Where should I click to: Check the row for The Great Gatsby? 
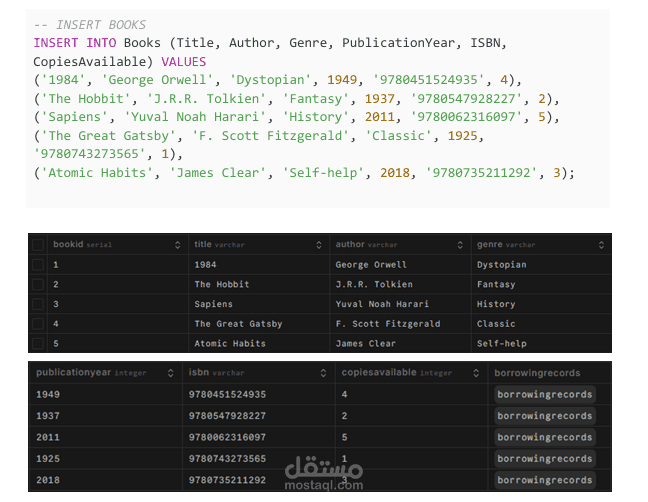point(38,324)
